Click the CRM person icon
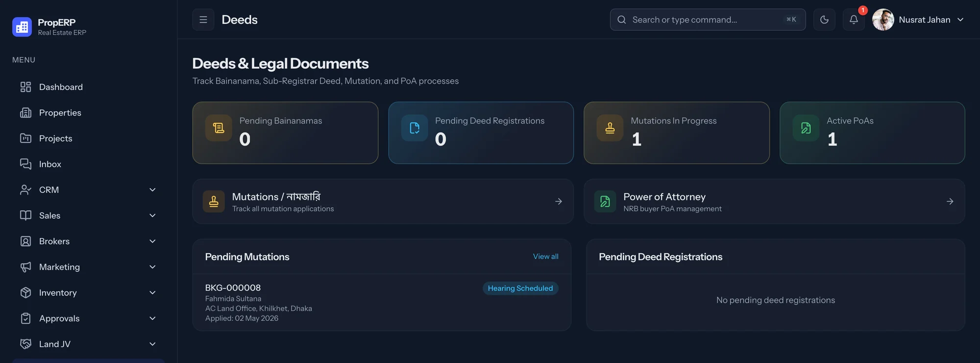 (x=25, y=190)
